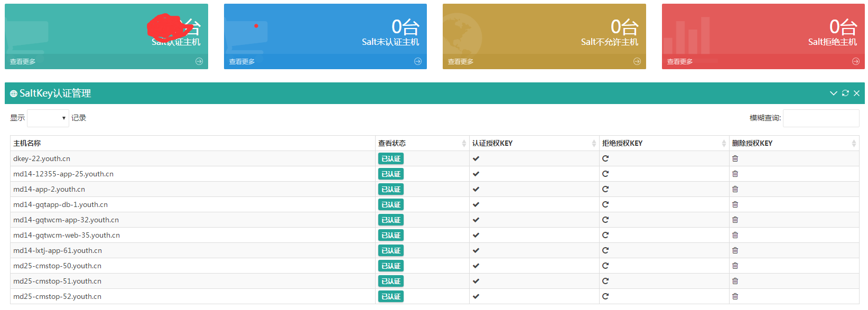Reject key for md25-cmstop-52.youth.cn
868x310 pixels.
click(x=605, y=296)
